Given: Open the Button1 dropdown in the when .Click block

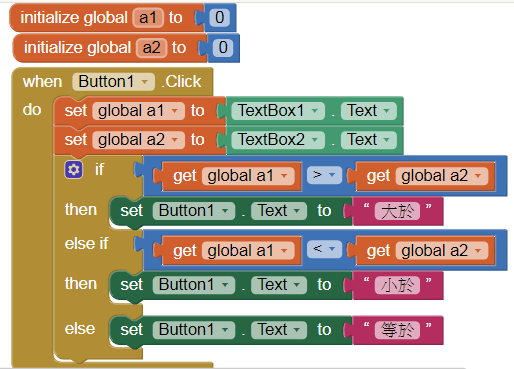Looking at the screenshot, I should pos(113,82).
